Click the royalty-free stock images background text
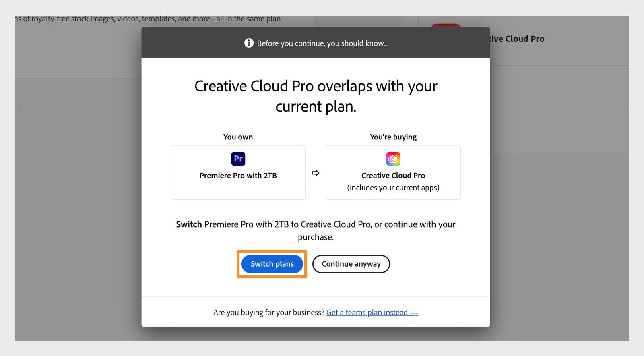Image resolution: width=644 pixels, height=356 pixels. pyautogui.click(x=149, y=19)
